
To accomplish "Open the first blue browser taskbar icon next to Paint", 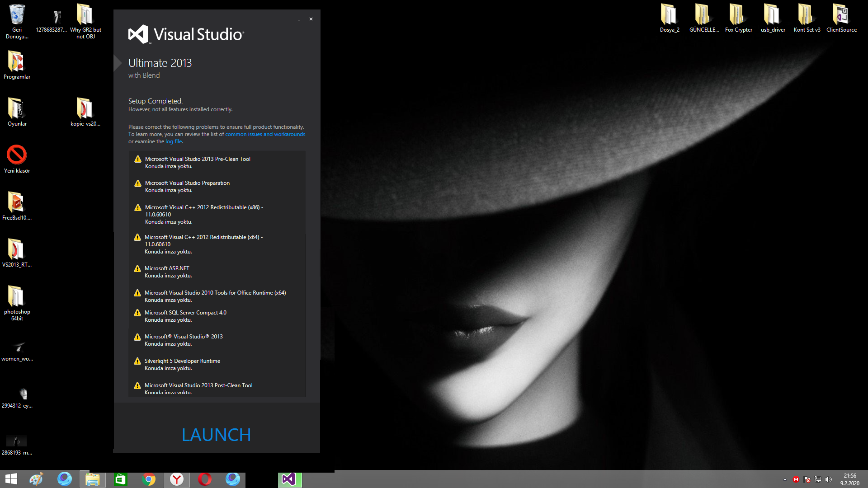I will click(x=65, y=479).
